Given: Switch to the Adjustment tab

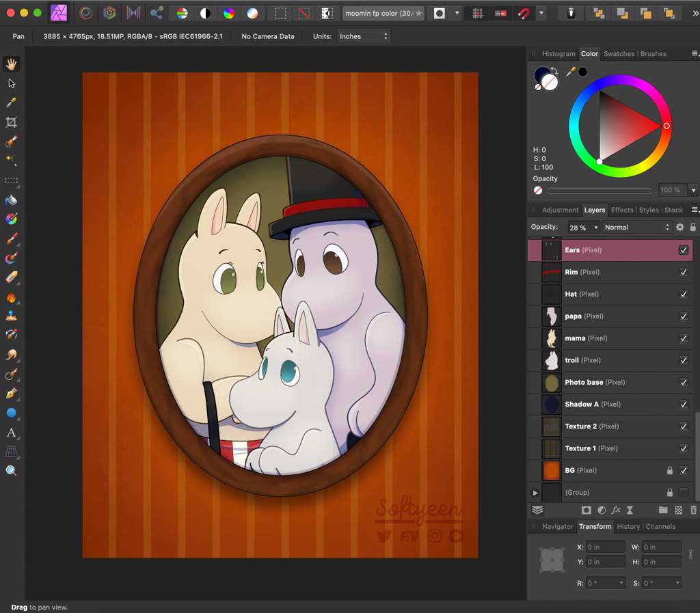Looking at the screenshot, I should 561,210.
